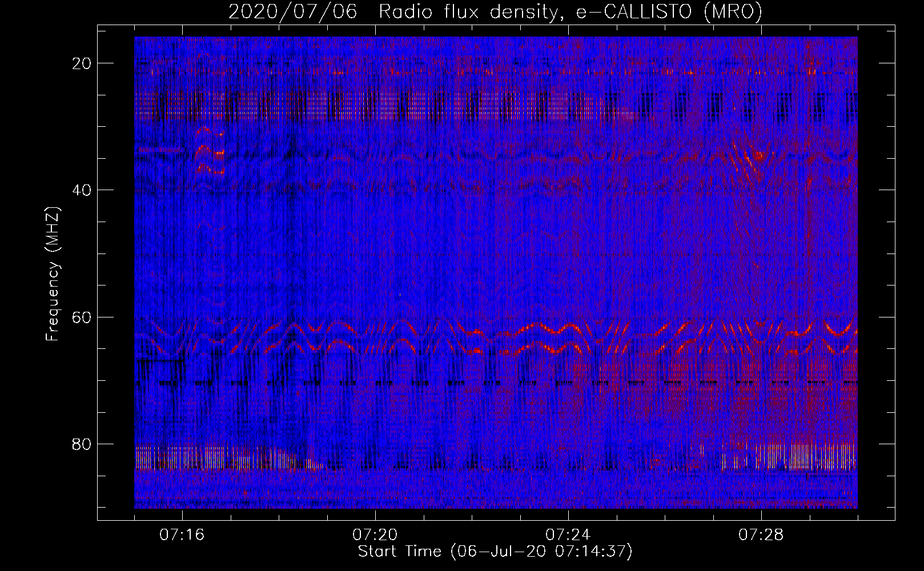Image resolution: width=924 pixels, height=571 pixels.
Task: Click the frequency tick label '20'
Action: click(x=82, y=63)
